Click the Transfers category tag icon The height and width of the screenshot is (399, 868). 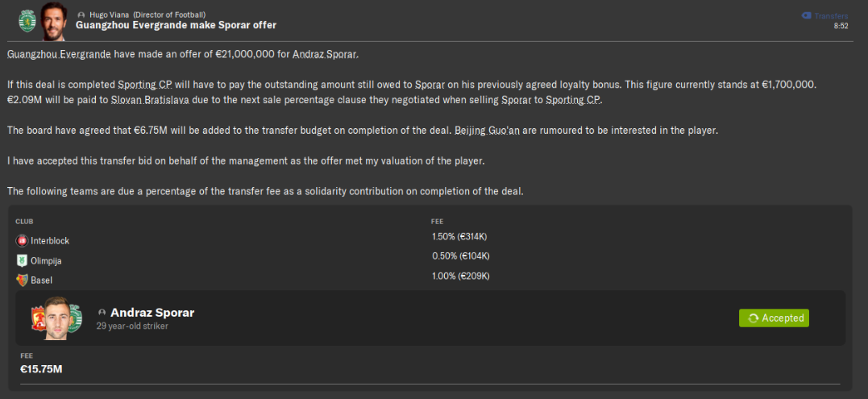806,15
